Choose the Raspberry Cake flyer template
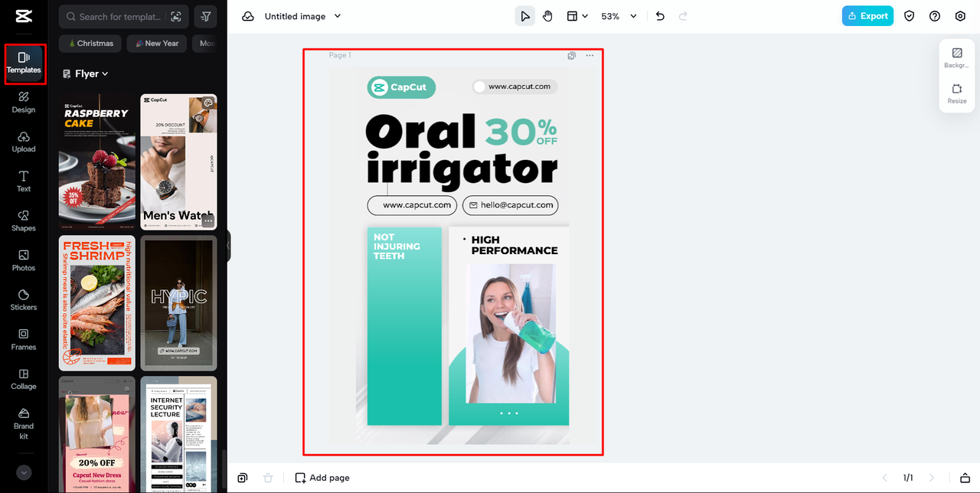Image resolution: width=980 pixels, height=493 pixels. [x=97, y=162]
